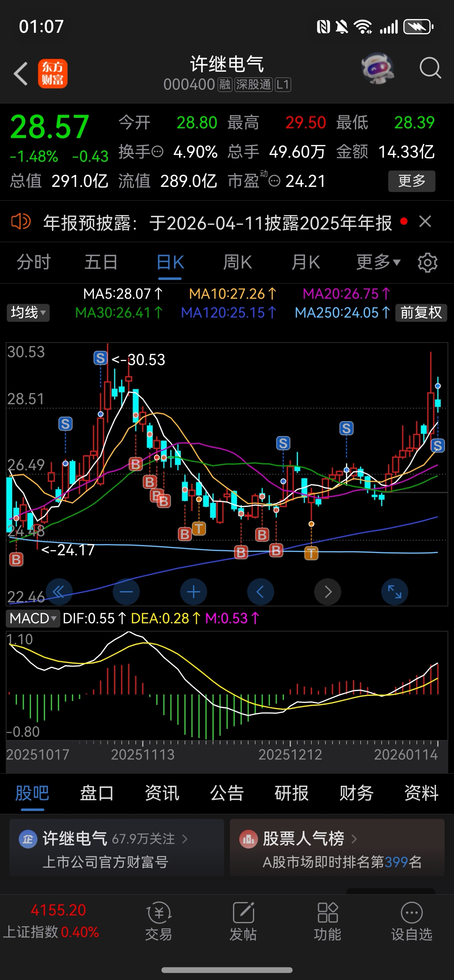Open the 公告 announcements tab
This screenshot has width=454, height=980.
point(227,794)
